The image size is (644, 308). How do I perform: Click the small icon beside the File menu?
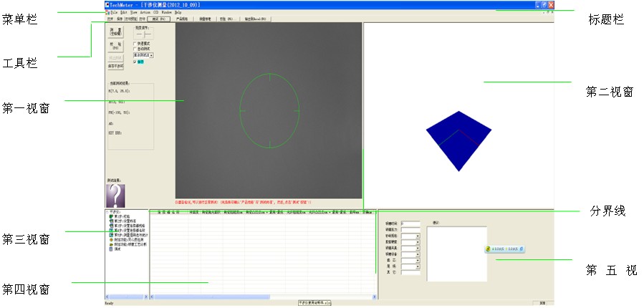click(x=107, y=13)
